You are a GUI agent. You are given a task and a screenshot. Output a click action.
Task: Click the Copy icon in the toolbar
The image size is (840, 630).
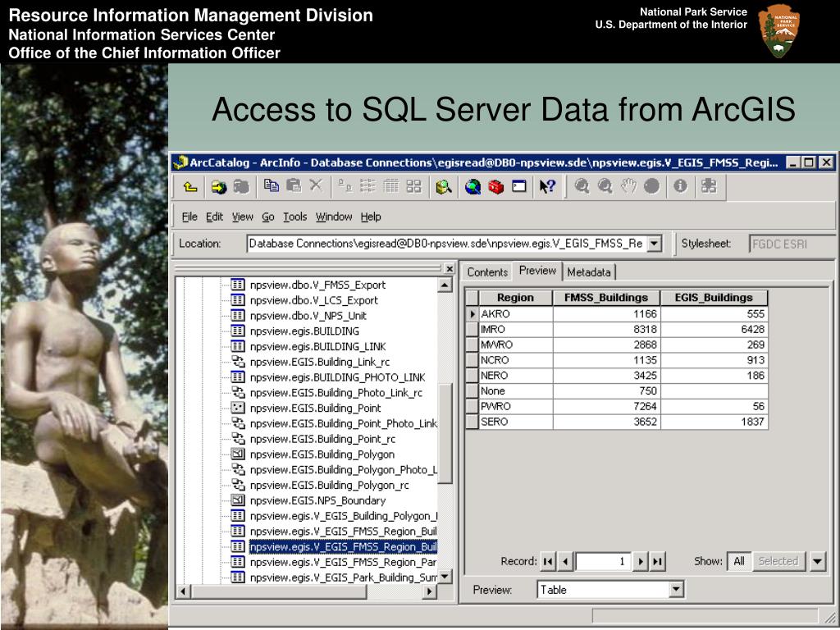pos(272,186)
